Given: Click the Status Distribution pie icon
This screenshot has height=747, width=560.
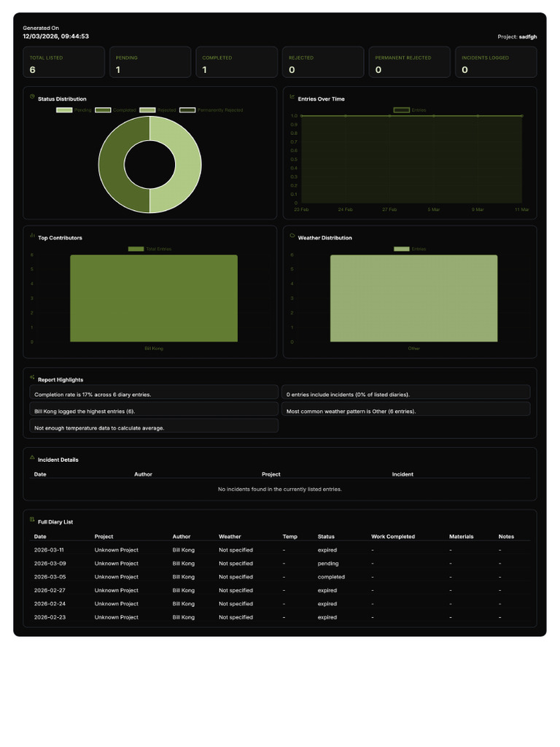Looking at the screenshot, I should pyautogui.click(x=32, y=96).
